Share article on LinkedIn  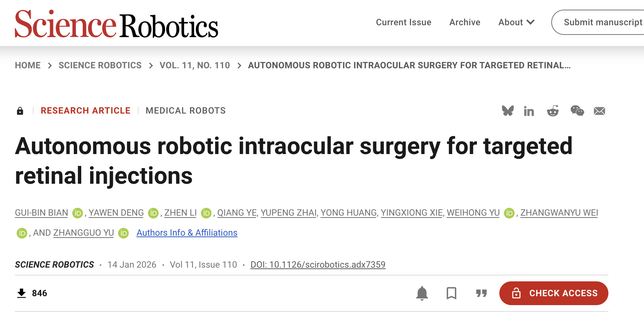[x=529, y=111]
